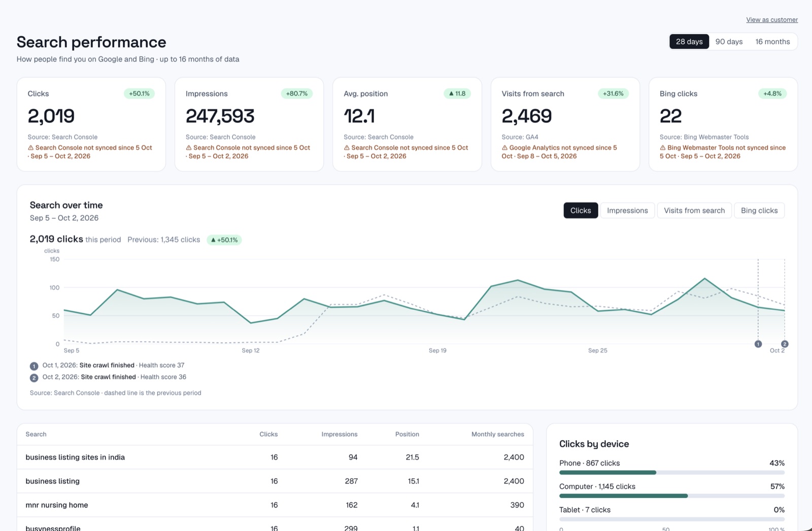The width and height of the screenshot is (812, 531).
Task: Click warning icon on Bing clicks card
Action: pyautogui.click(x=663, y=148)
